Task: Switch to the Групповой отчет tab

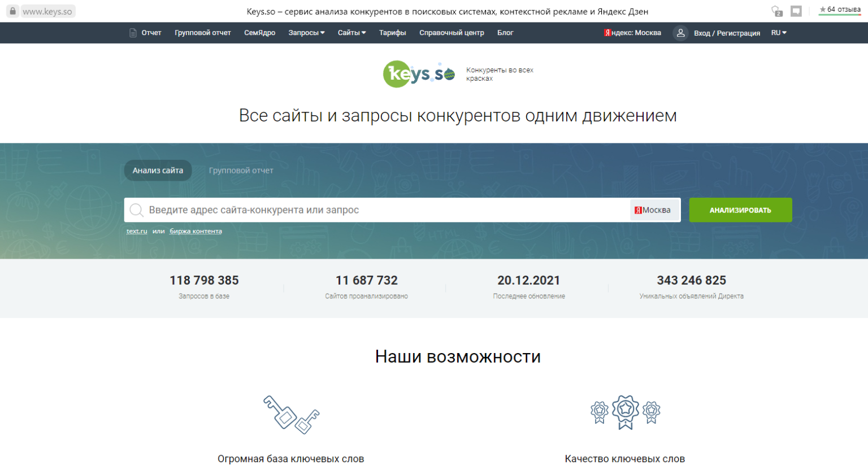Action: 241,171
